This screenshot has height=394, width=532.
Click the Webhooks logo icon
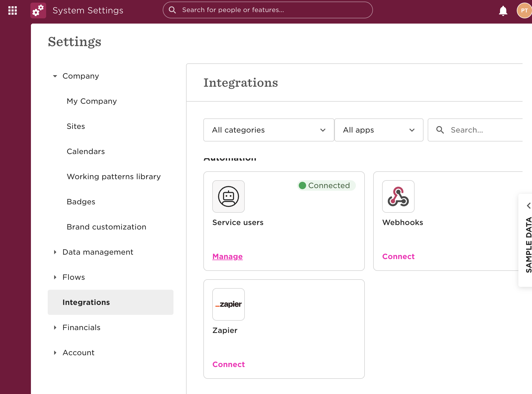398,196
